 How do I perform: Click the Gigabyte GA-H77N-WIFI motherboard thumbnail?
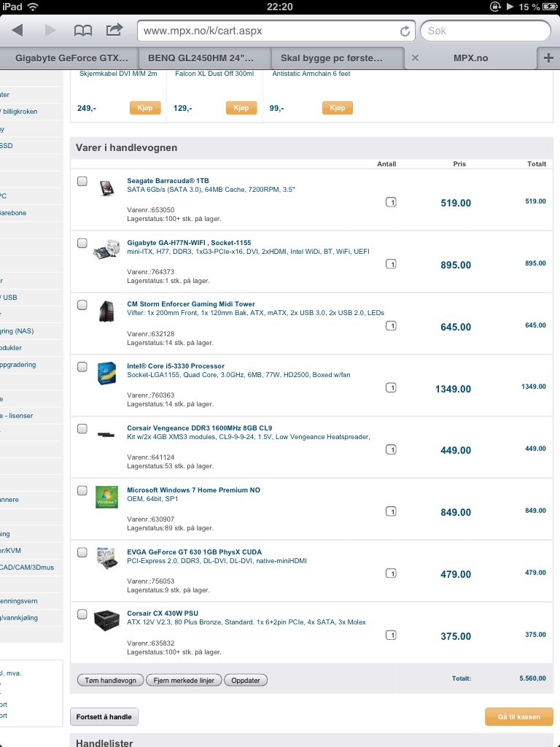106,249
